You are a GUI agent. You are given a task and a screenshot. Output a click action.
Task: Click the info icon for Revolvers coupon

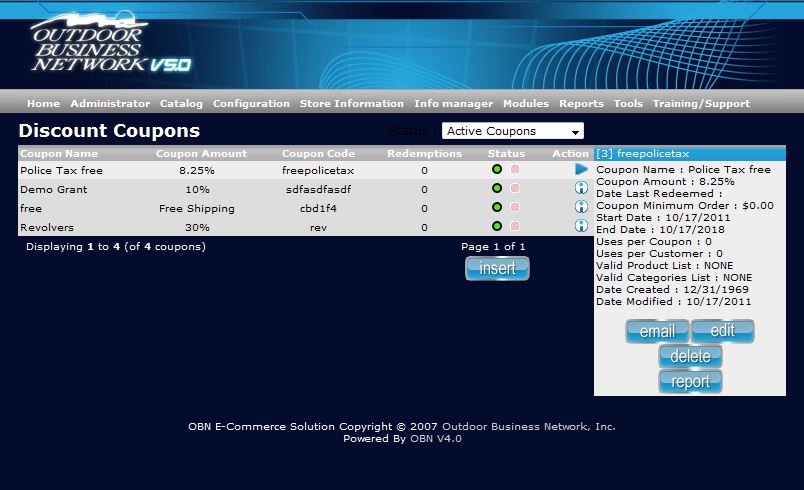pyautogui.click(x=581, y=227)
